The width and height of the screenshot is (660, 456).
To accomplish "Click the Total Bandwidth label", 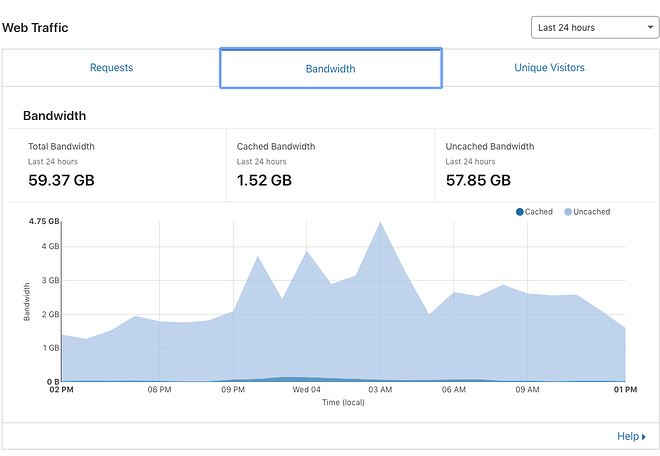I will click(61, 147).
